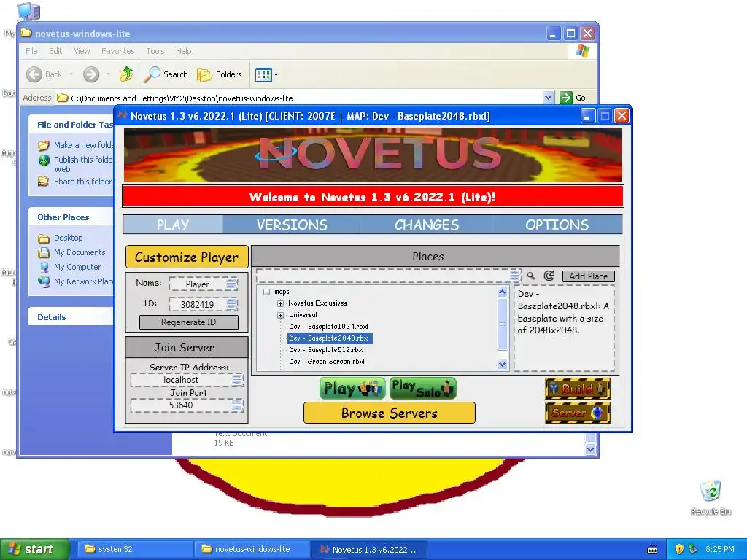Switch to the CHANGES tab
This screenshot has height=560, width=747.
pos(426,225)
